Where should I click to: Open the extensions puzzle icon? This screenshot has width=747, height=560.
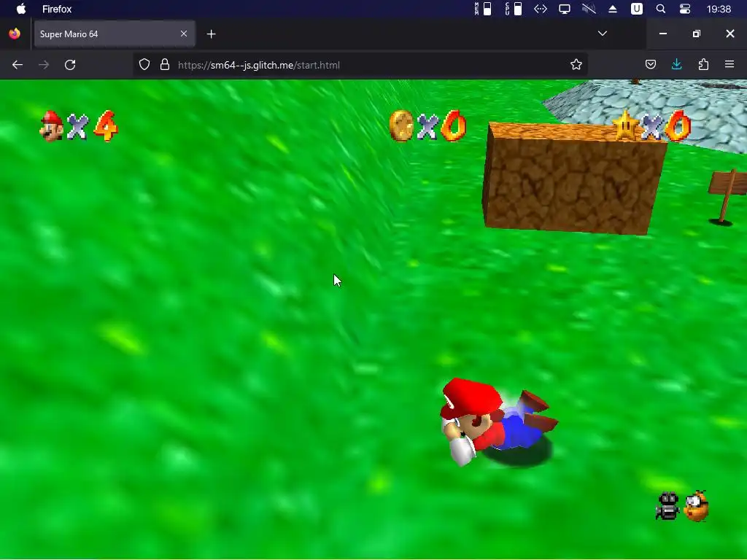[x=703, y=64]
